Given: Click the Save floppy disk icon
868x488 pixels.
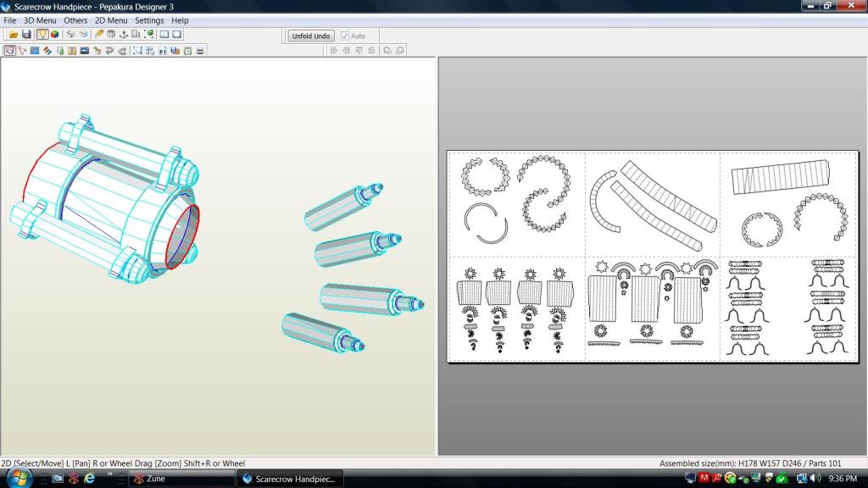Looking at the screenshot, I should (26, 34).
